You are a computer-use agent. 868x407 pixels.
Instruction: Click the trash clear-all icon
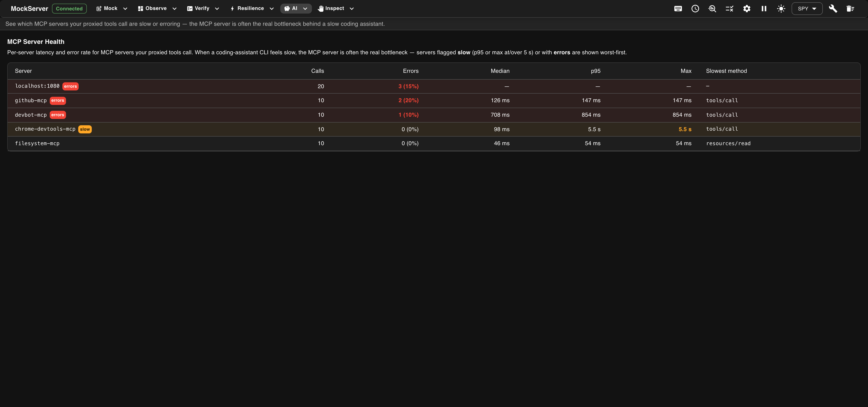(850, 9)
